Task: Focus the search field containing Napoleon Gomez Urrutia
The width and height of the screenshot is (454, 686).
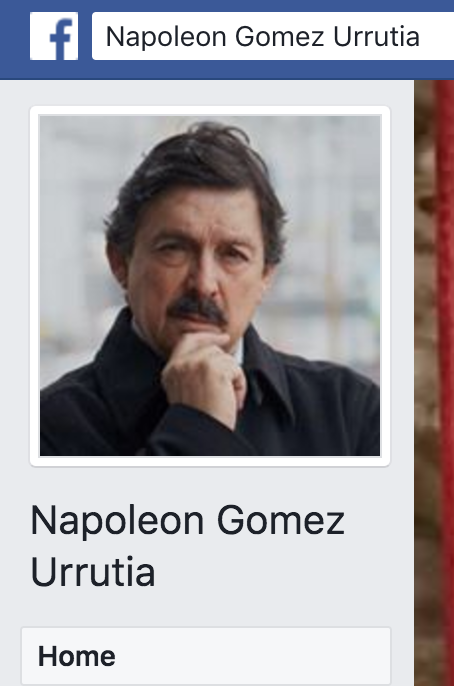Action: [x=273, y=36]
